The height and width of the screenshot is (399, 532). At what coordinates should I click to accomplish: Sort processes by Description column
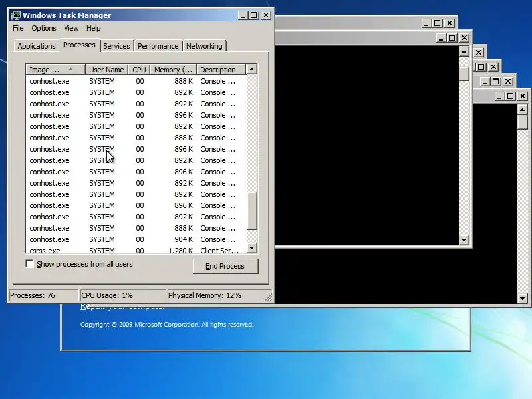(x=221, y=70)
